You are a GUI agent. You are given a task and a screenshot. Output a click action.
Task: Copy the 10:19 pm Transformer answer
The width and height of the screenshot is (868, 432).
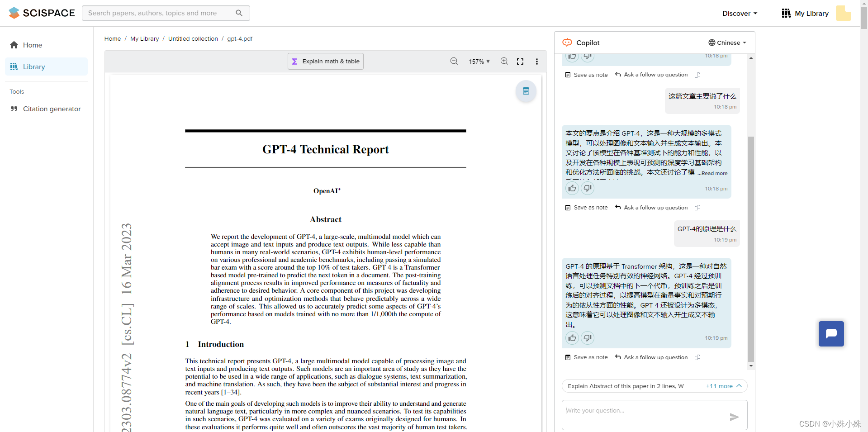(x=697, y=357)
